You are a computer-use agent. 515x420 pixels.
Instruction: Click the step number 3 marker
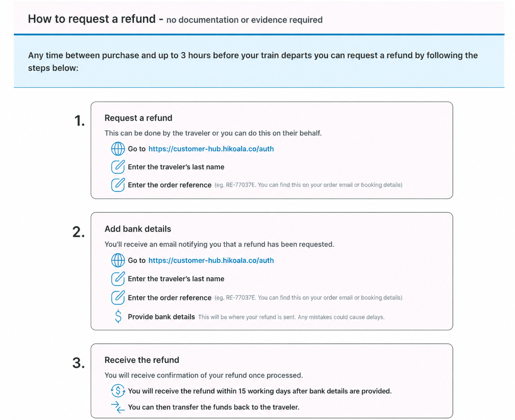(79, 363)
